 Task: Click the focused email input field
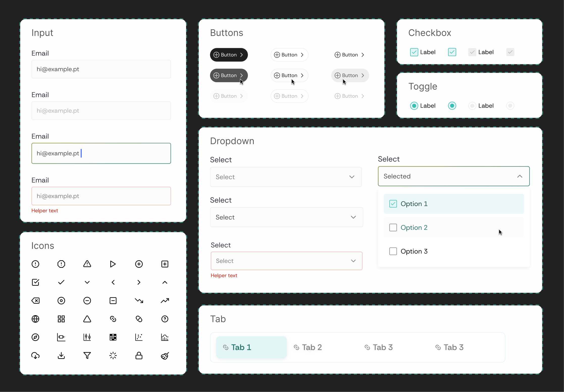tap(101, 153)
